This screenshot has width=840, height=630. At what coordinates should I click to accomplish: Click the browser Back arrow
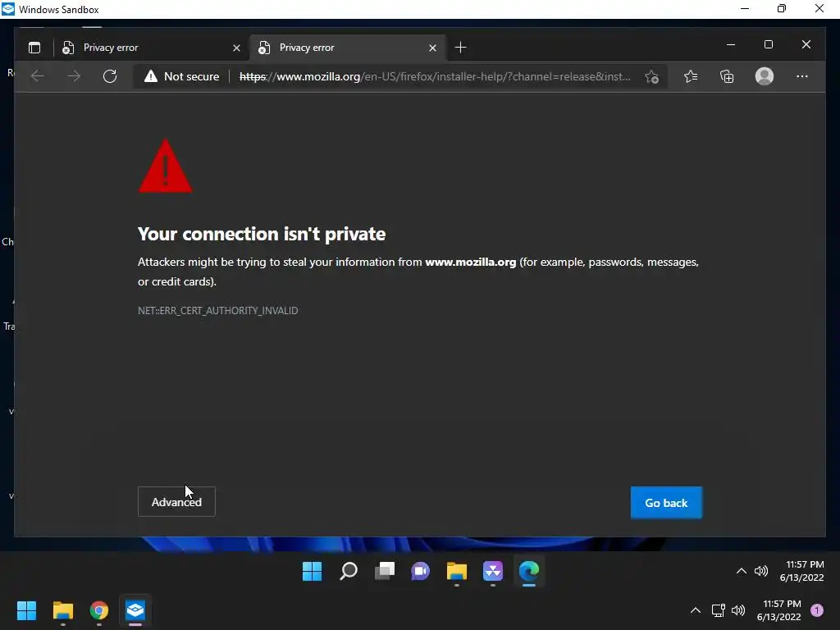38,76
